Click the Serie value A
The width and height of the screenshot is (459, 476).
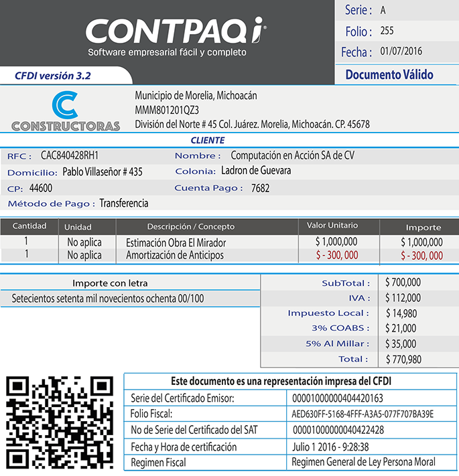pos(383,10)
